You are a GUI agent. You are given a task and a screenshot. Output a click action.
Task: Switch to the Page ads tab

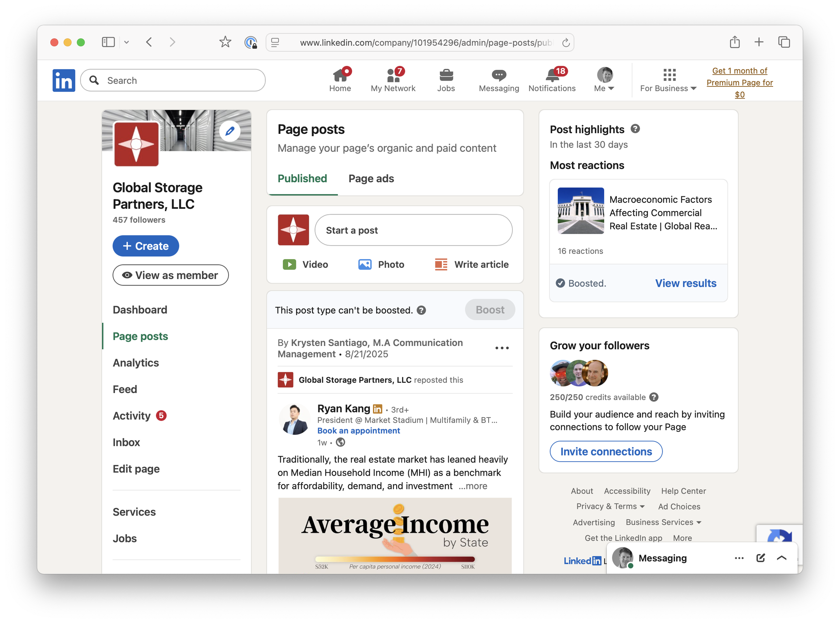tap(371, 179)
